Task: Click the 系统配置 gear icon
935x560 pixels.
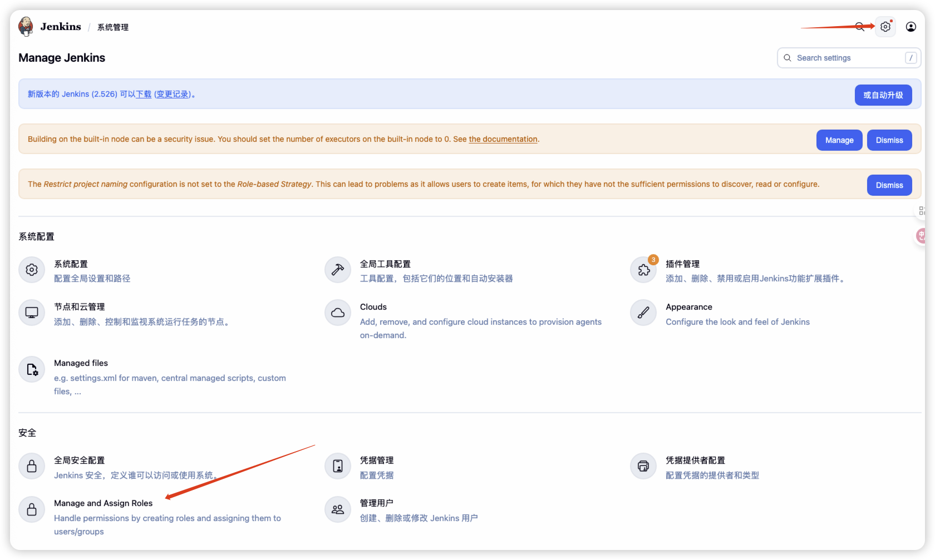Action: (x=32, y=270)
